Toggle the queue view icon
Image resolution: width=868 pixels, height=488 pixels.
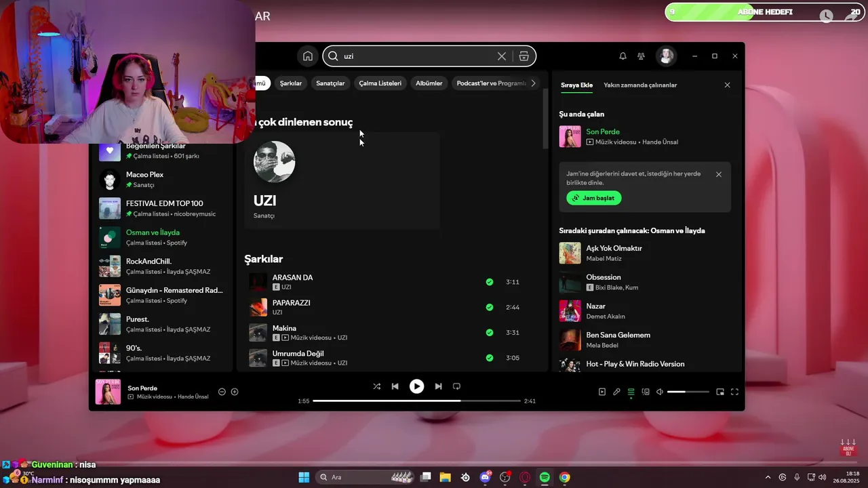click(631, 392)
